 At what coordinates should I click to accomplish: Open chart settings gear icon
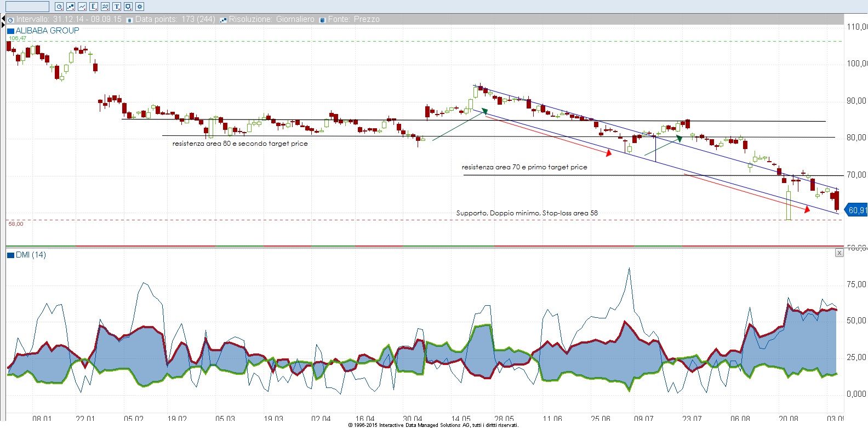coord(140,7)
